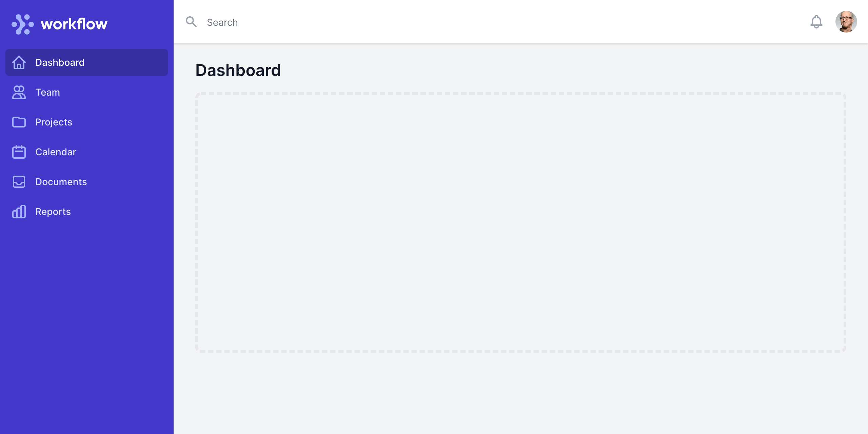Click the Projects folder icon

click(19, 122)
